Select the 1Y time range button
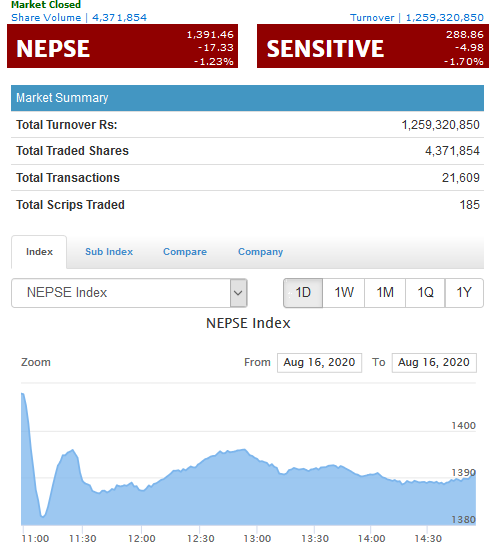Screen dimensions: 490x552 click(x=464, y=293)
